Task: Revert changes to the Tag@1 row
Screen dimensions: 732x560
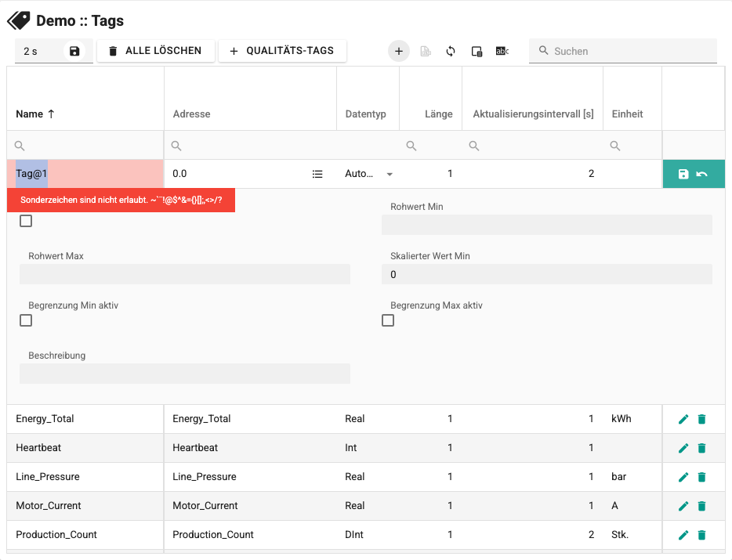Action: pos(701,174)
